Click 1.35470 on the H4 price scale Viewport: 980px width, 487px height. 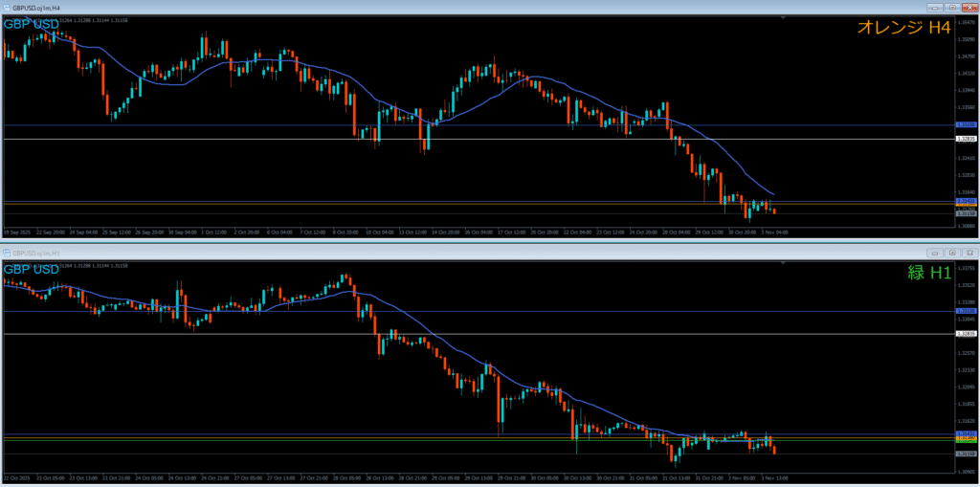point(966,22)
